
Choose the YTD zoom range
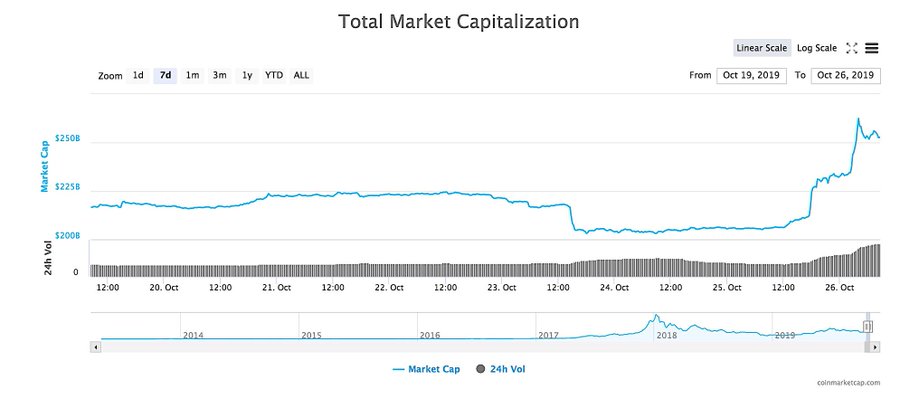tap(274, 75)
